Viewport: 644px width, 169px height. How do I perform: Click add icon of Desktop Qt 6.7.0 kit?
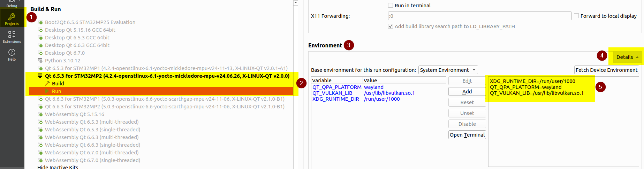[x=40, y=53]
